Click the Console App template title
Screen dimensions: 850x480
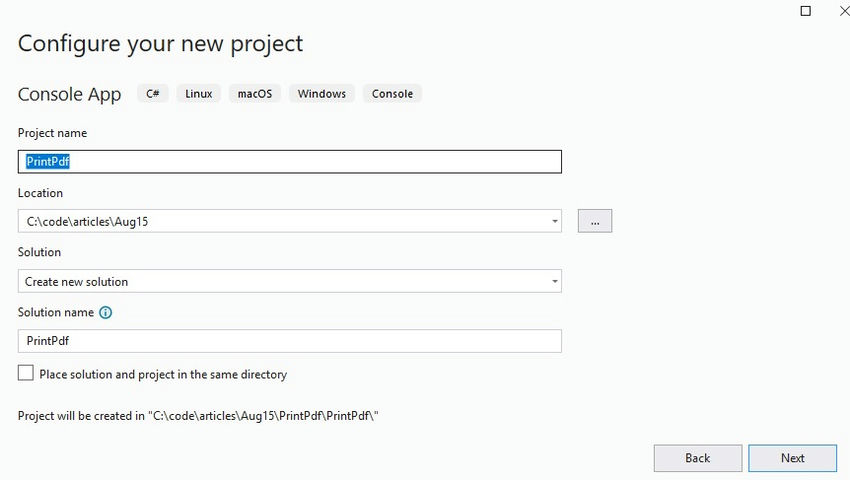click(69, 94)
